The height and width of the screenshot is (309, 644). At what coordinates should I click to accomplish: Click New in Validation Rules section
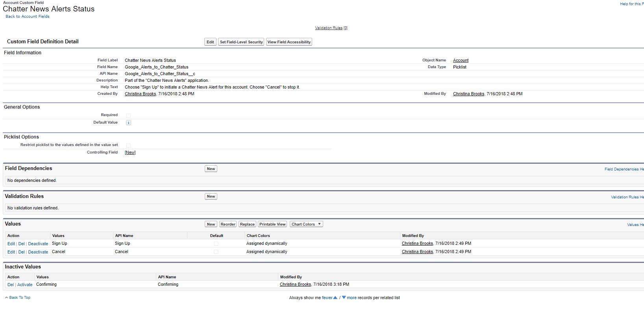coord(211,196)
